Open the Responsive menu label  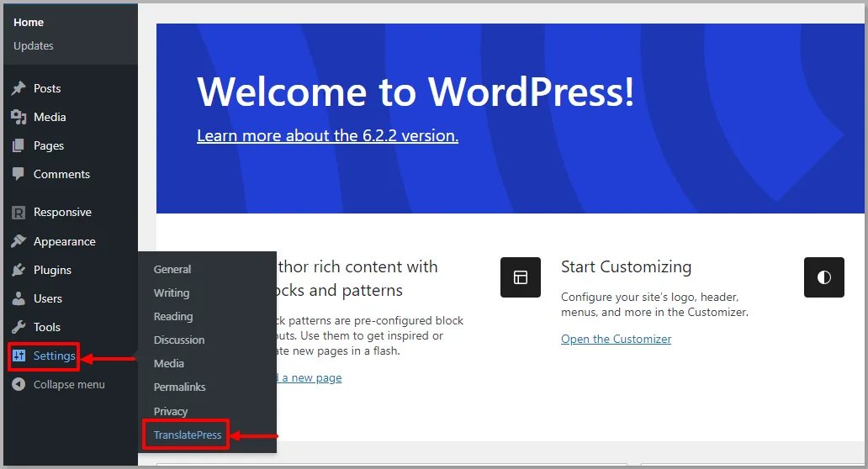(62, 213)
